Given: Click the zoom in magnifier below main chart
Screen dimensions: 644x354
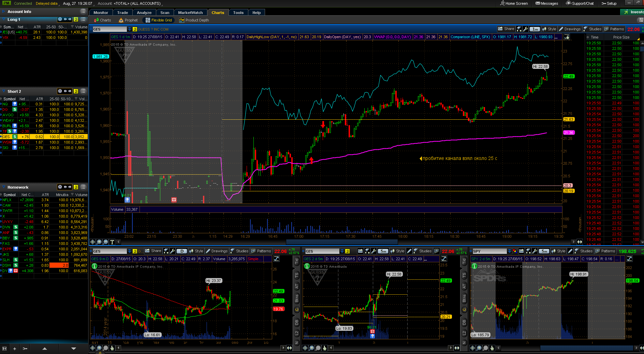Looking at the screenshot, I should click(99, 242).
